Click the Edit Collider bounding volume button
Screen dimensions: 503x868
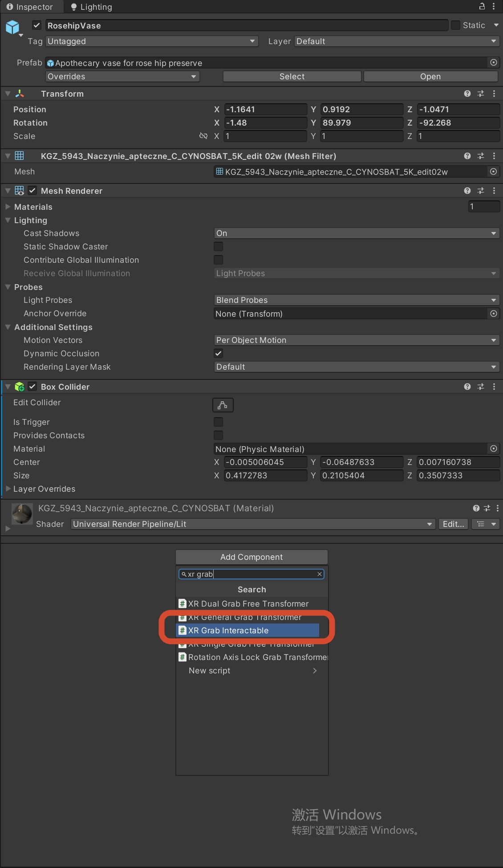point(223,405)
